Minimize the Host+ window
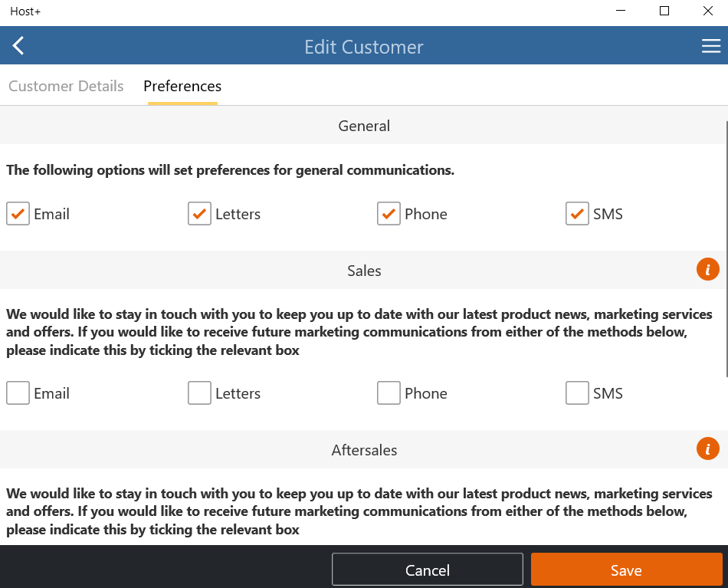Image resolution: width=728 pixels, height=588 pixels. click(621, 11)
